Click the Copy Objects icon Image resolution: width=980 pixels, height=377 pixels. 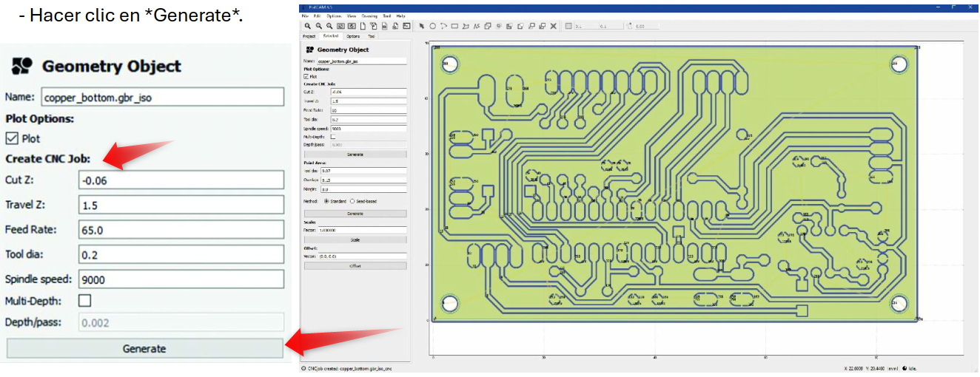(542, 26)
